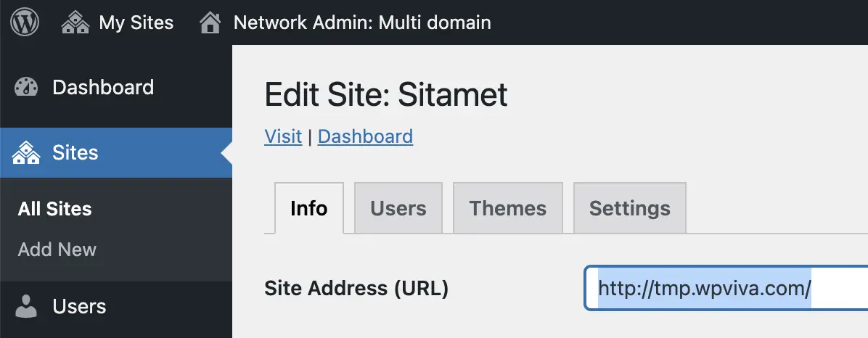Go to Dashboard label in left sidebar
The width and height of the screenshot is (868, 338).
click(103, 88)
